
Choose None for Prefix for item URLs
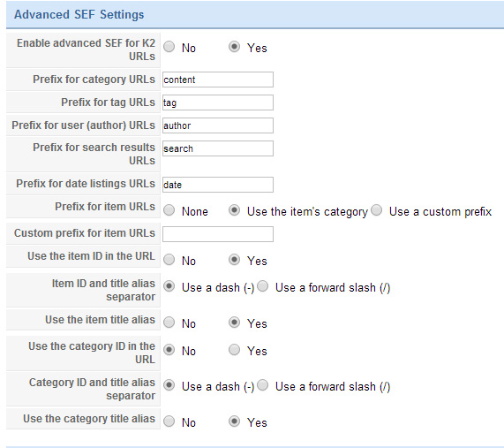pyautogui.click(x=169, y=210)
